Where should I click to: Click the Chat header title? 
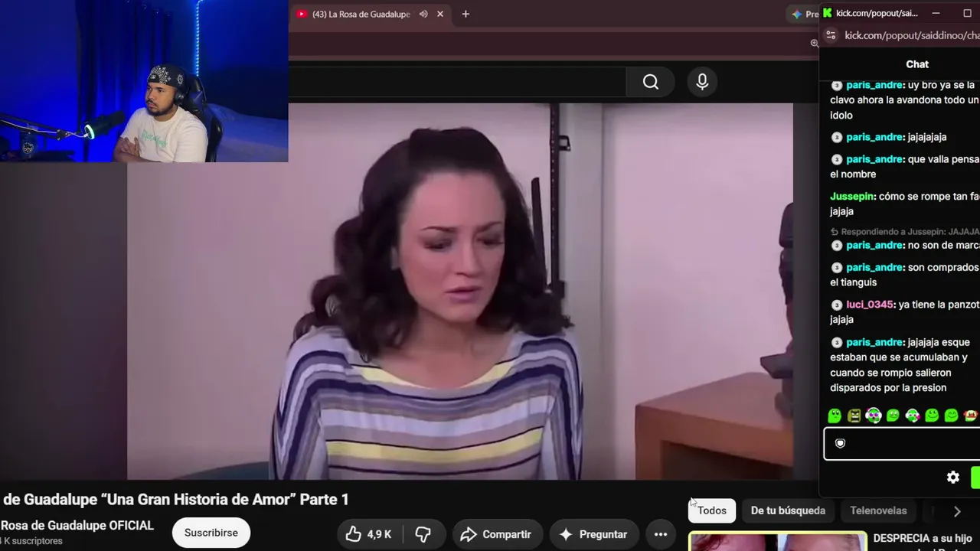point(917,64)
